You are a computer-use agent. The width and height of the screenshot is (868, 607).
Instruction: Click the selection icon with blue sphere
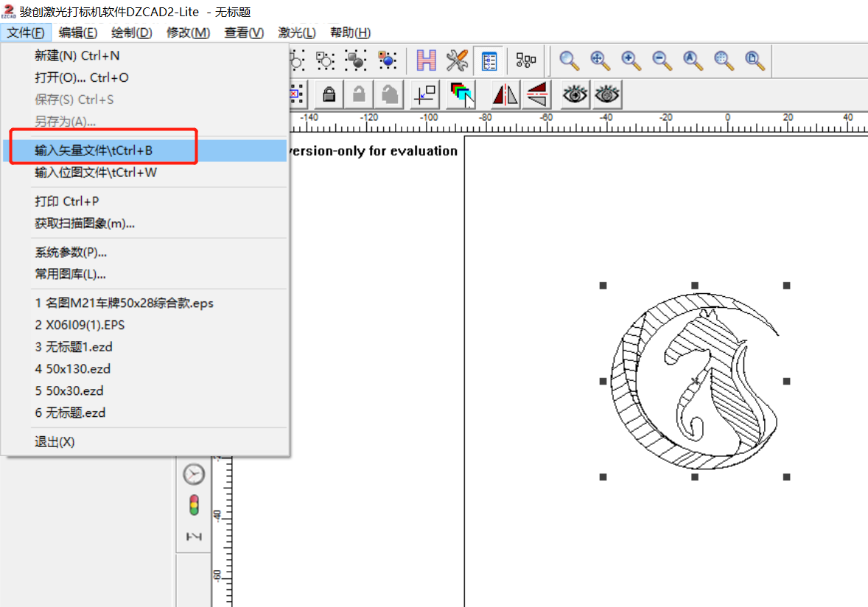(x=387, y=60)
